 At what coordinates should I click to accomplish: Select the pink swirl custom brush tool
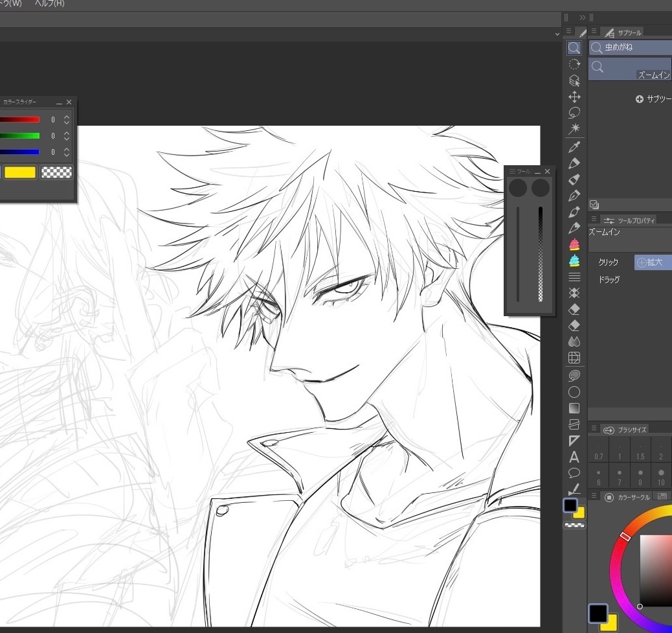tap(574, 244)
